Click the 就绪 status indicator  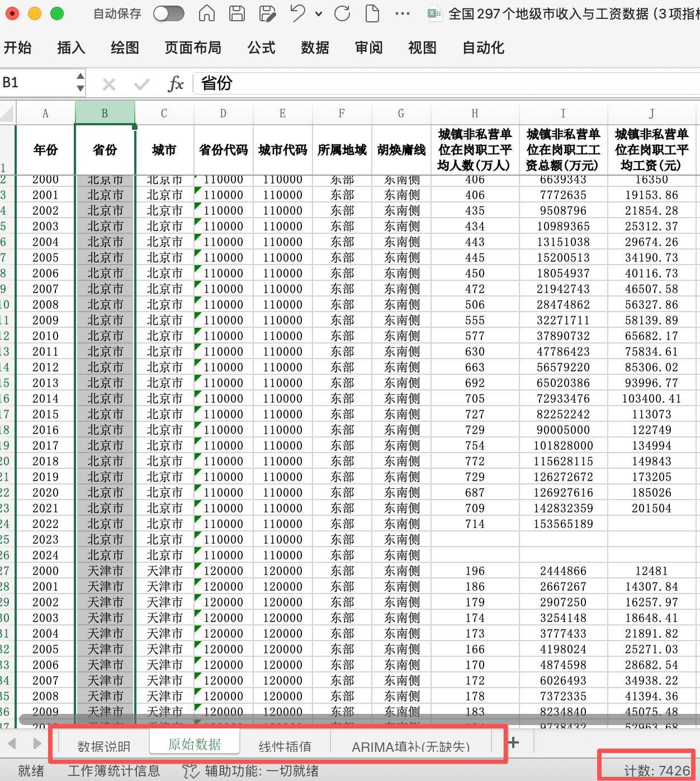(x=31, y=771)
